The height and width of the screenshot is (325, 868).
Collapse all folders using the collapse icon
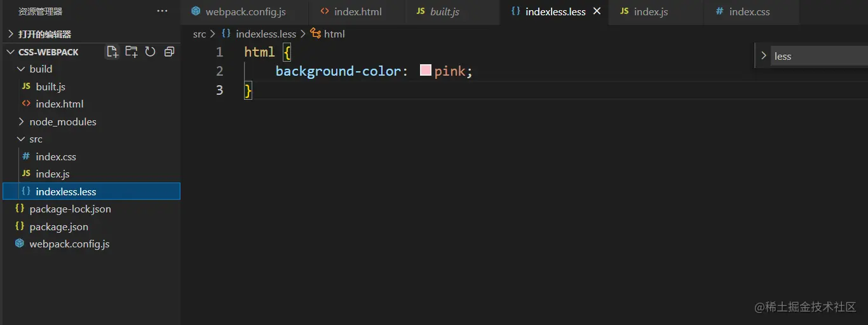(x=169, y=52)
